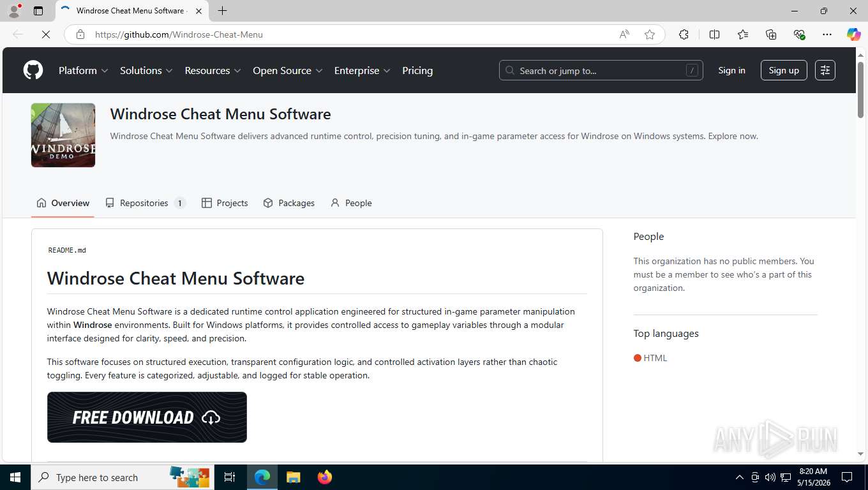Open the tab actions menu icon
This screenshot has height=490, width=868.
tap(38, 11)
